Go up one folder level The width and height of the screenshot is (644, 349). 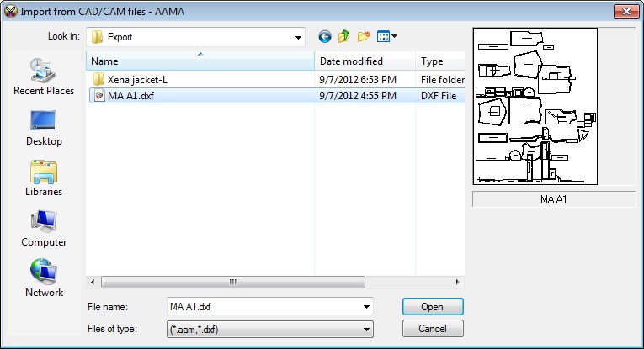pos(344,36)
